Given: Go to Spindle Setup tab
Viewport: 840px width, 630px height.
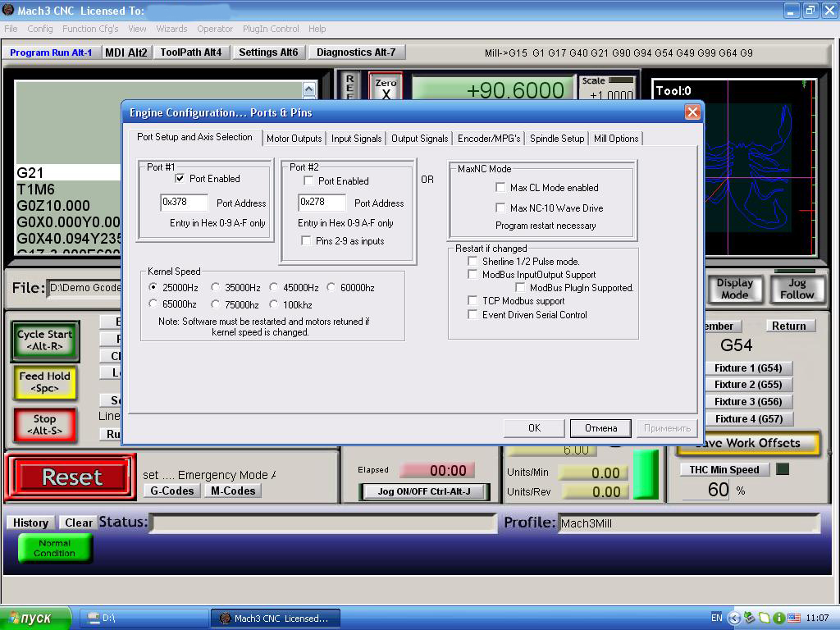Looking at the screenshot, I should 557,138.
